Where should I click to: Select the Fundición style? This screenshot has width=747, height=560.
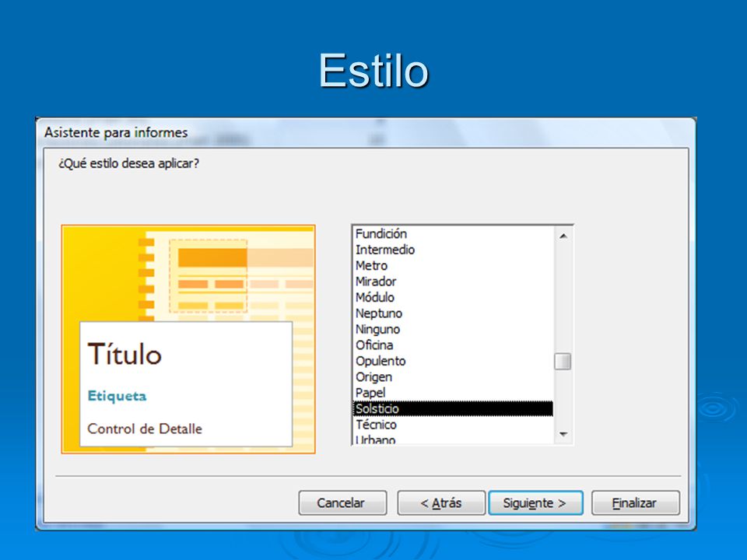click(x=453, y=234)
